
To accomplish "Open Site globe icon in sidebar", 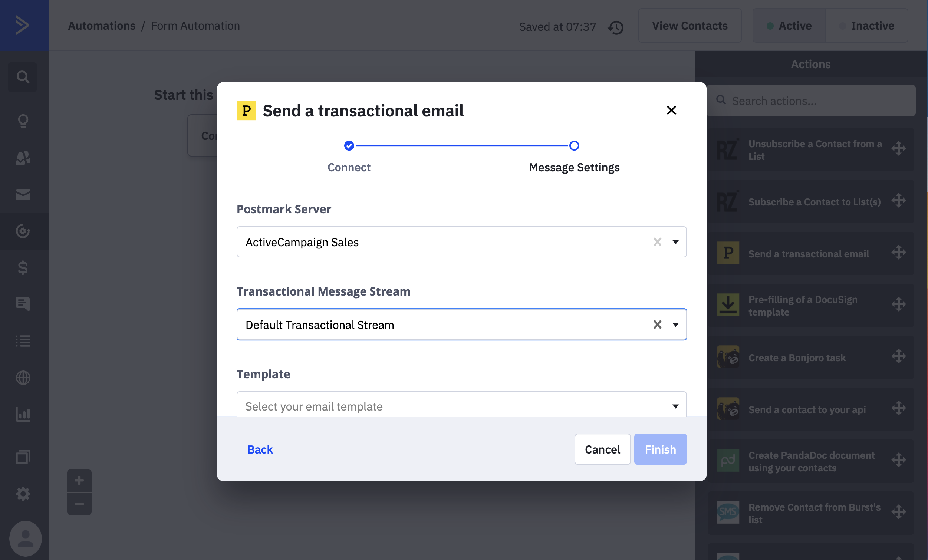I will point(23,378).
